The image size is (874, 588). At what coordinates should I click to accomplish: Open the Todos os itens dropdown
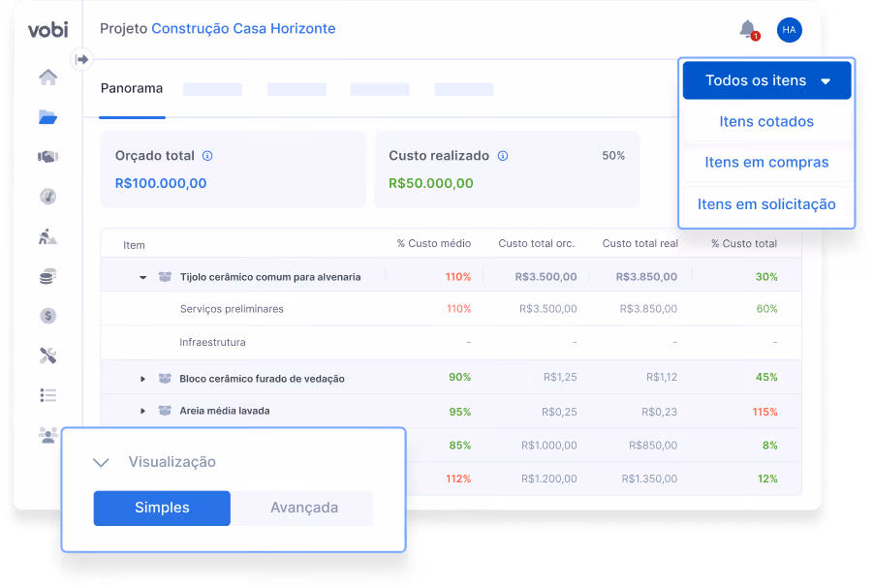click(x=767, y=80)
